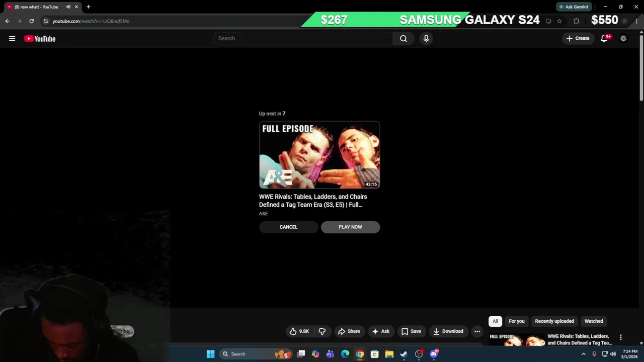
Task: View site information icon in address bar
Action: (46, 21)
